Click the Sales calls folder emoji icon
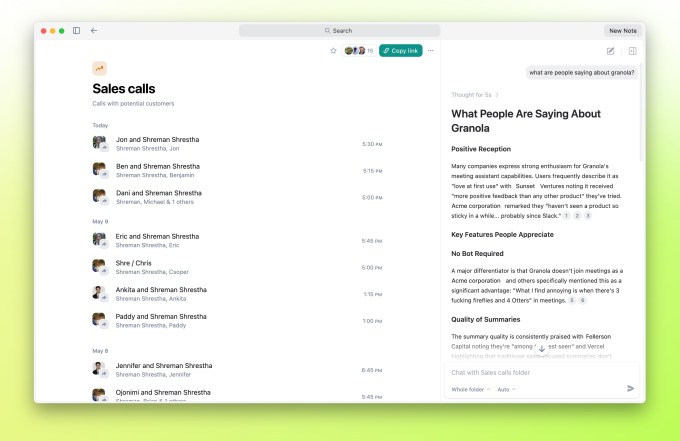 pos(100,68)
